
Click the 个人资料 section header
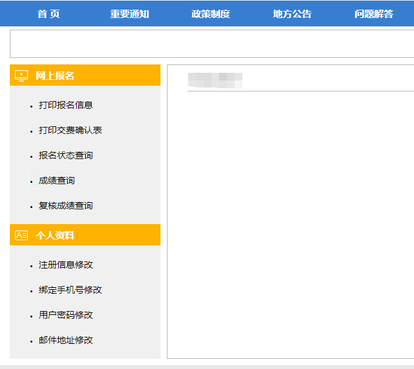85,235
